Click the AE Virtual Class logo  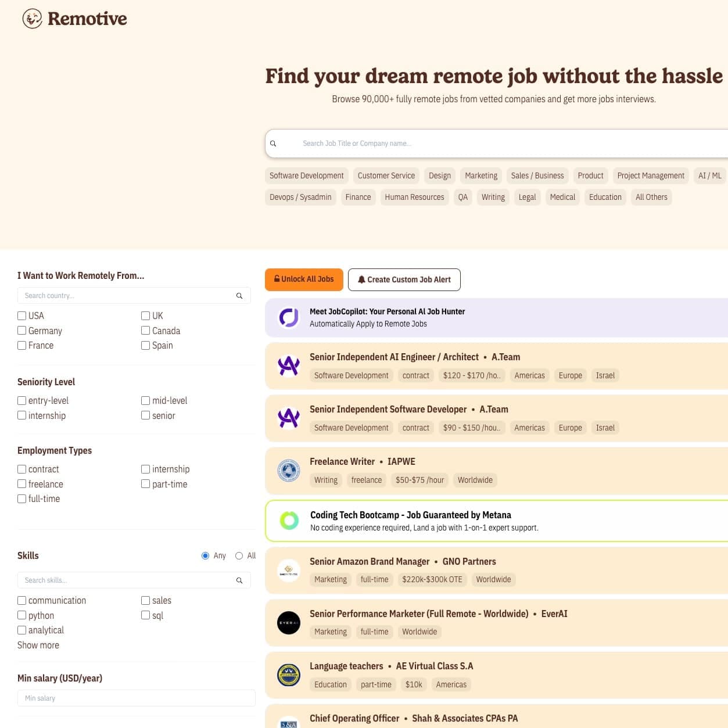click(x=289, y=675)
